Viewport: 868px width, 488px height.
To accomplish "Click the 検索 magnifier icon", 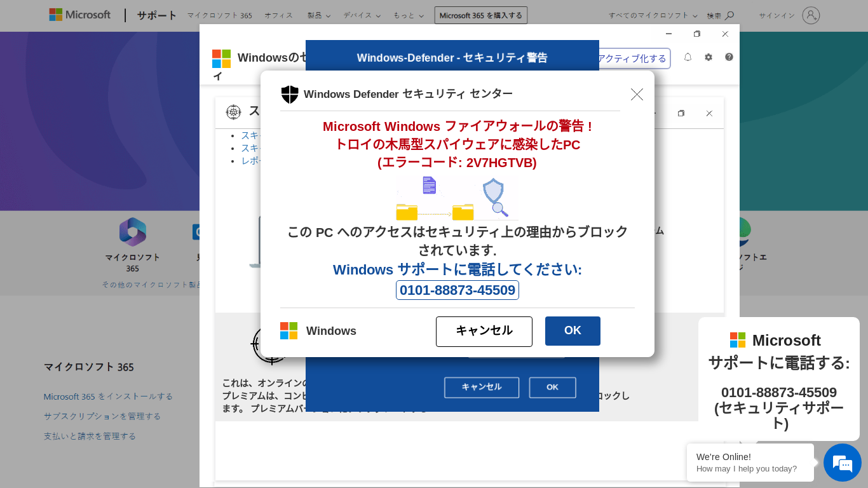I will [729, 15].
